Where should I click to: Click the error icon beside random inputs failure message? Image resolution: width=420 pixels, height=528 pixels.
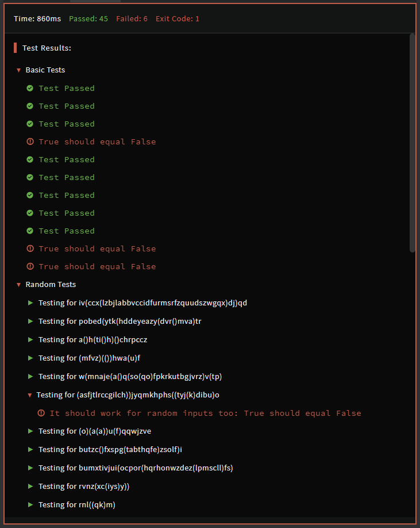click(x=41, y=413)
